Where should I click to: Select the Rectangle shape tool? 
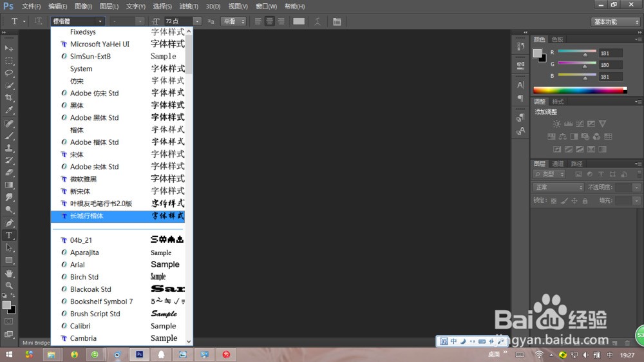[x=8, y=260]
